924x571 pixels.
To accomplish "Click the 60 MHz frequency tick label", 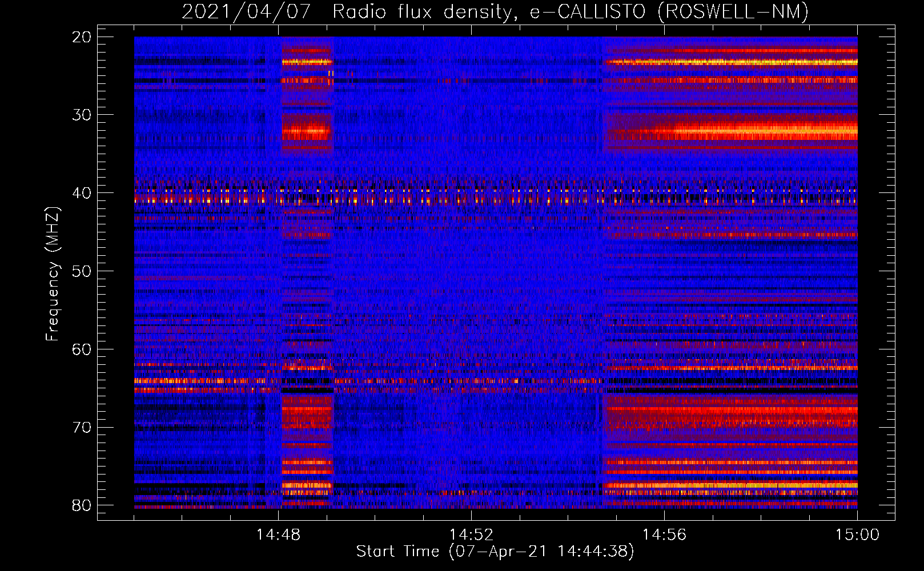I will click(x=82, y=349).
